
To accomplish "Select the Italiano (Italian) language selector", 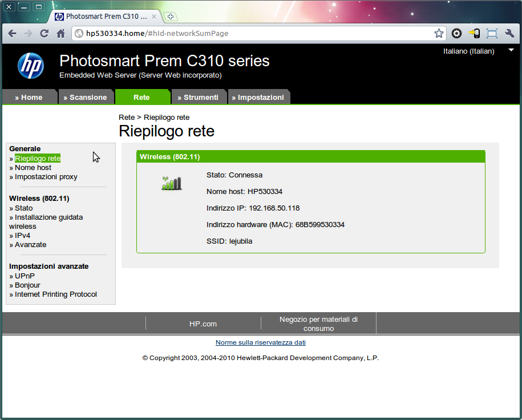I will [x=468, y=51].
